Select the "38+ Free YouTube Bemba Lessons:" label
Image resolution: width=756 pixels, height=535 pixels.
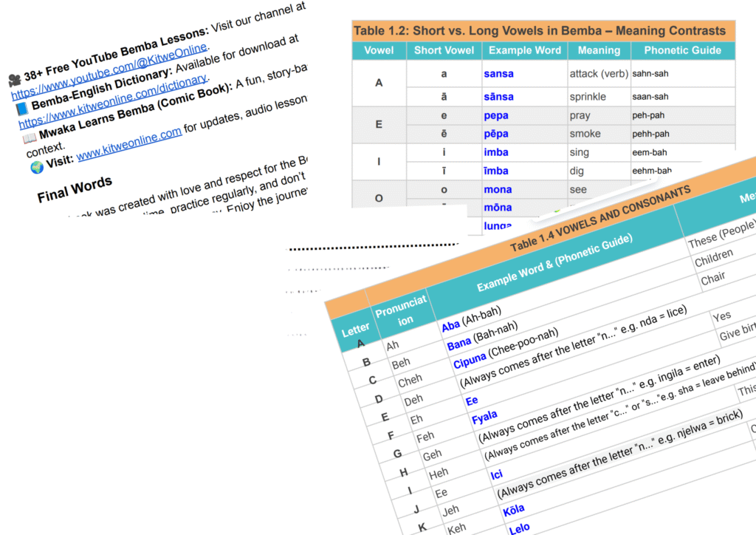coord(116,52)
